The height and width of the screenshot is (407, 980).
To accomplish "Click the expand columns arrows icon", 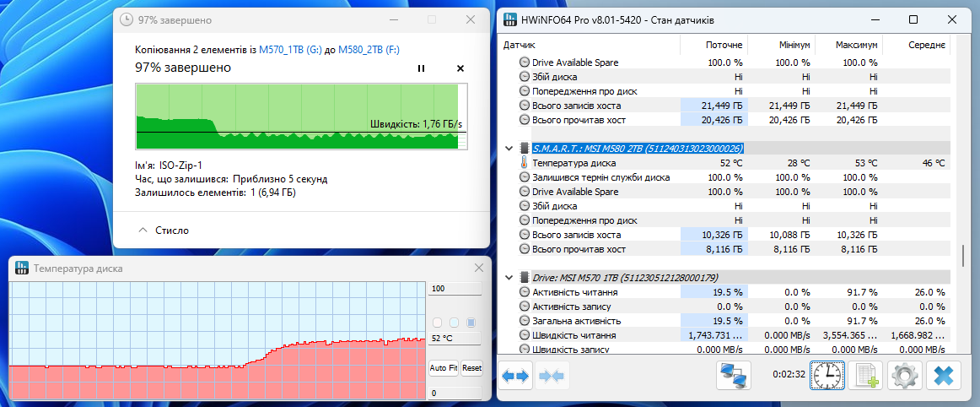I will tap(515, 376).
